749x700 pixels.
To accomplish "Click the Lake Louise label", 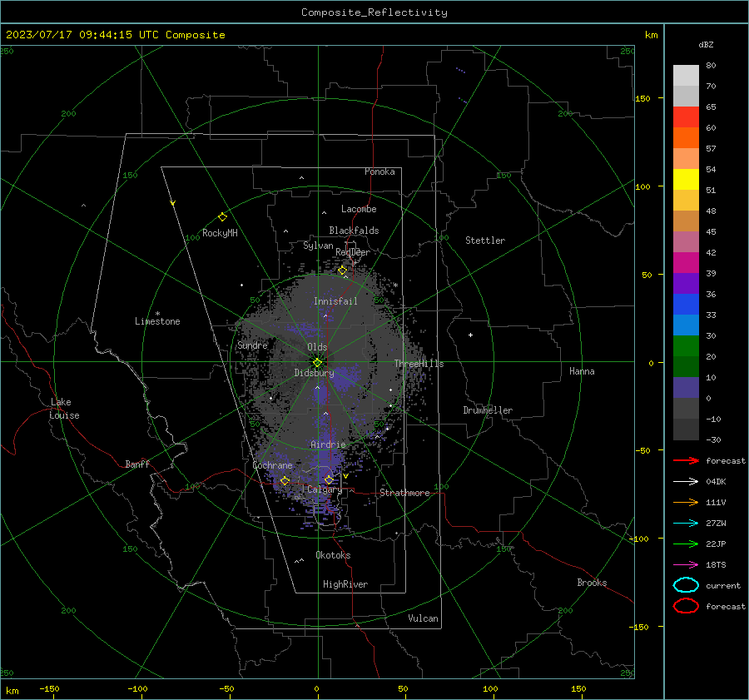I will tap(64, 409).
